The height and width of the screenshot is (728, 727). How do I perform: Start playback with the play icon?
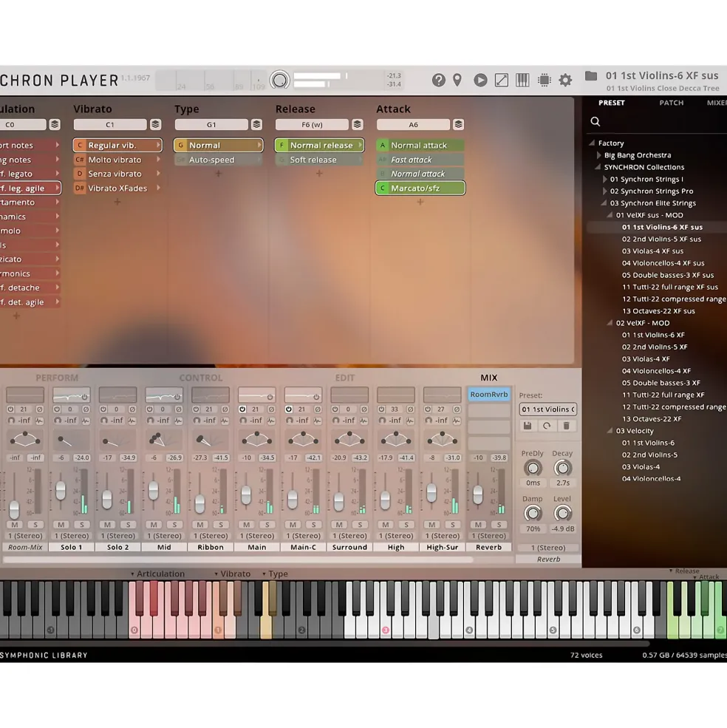point(480,81)
